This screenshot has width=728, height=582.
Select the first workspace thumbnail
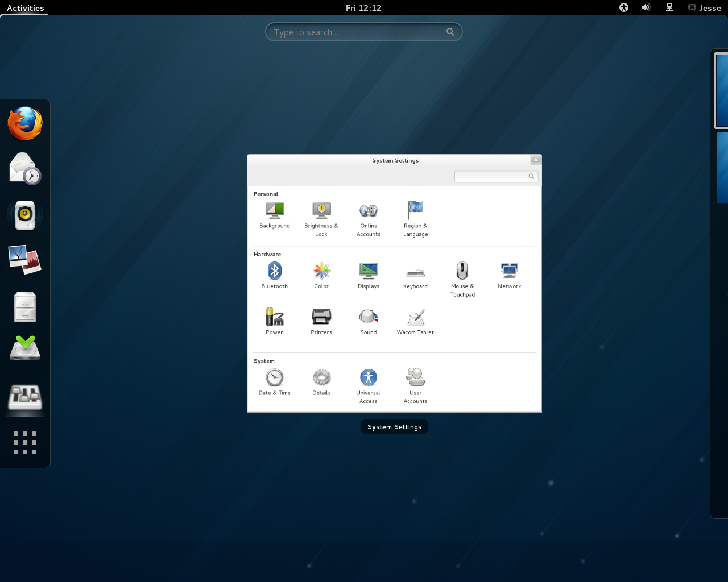click(721, 90)
